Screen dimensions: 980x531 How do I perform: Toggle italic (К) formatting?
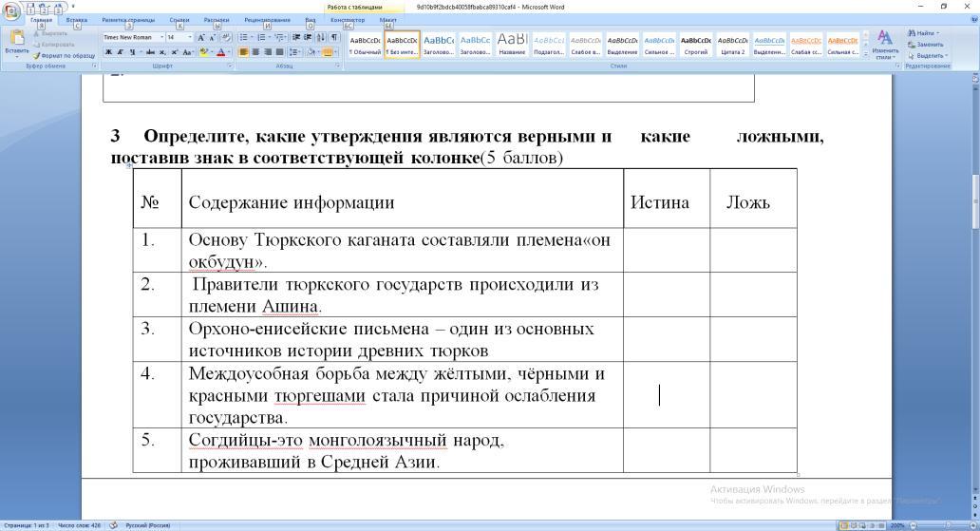click(120, 52)
